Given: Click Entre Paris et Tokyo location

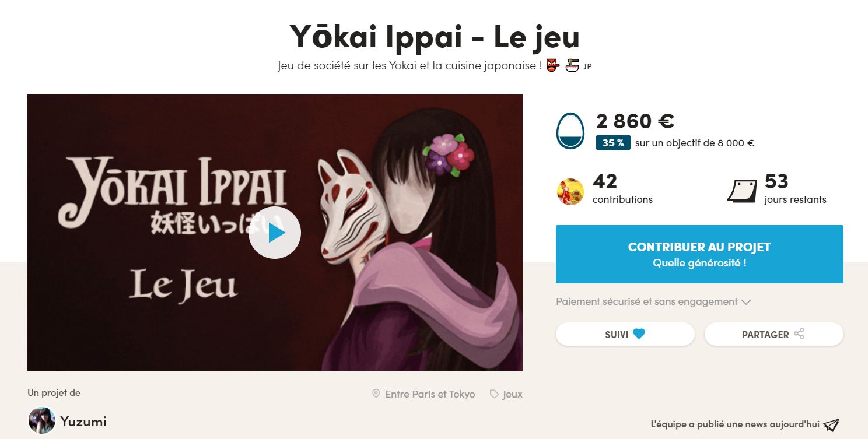Looking at the screenshot, I should [430, 394].
